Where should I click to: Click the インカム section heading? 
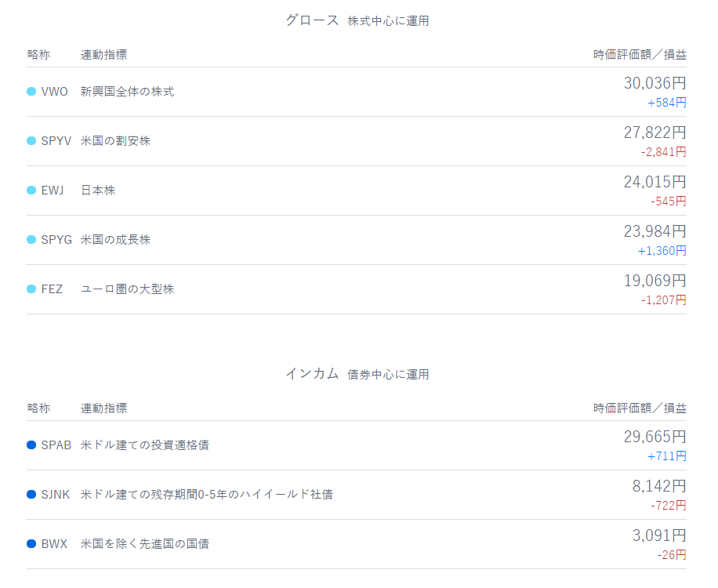tap(312, 374)
